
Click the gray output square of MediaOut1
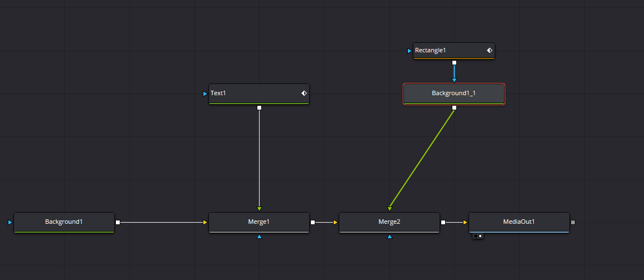coord(573,223)
